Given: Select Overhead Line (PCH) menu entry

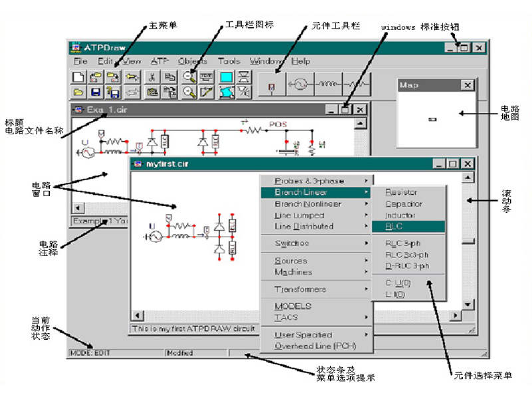Looking at the screenshot, I should click(x=316, y=346).
